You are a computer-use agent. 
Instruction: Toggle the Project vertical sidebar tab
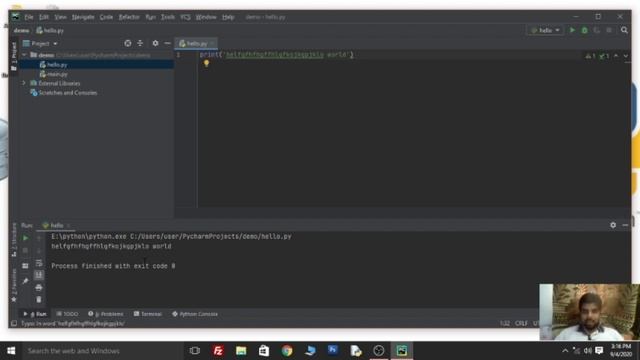(x=14, y=56)
